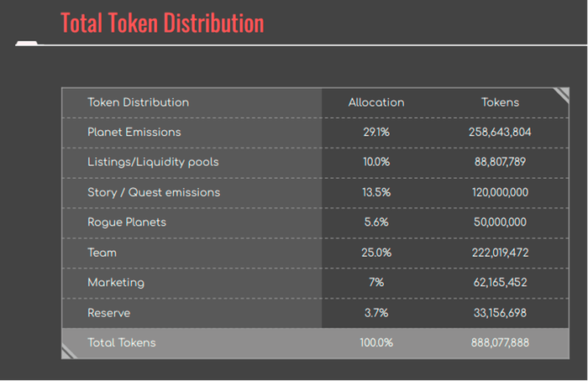Select the 50,000,000 tokens value
Image resolution: width=588 pixels, height=381 pixels.
click(500, 222)
